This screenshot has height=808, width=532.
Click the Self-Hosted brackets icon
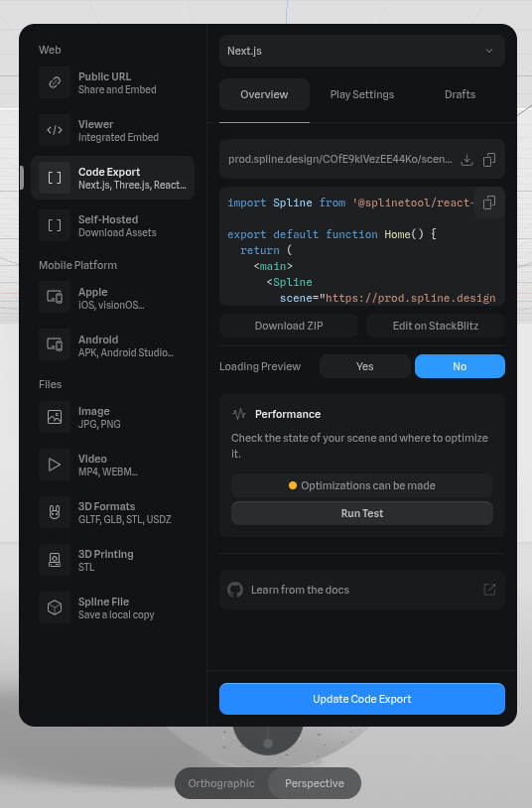[55, 225]
